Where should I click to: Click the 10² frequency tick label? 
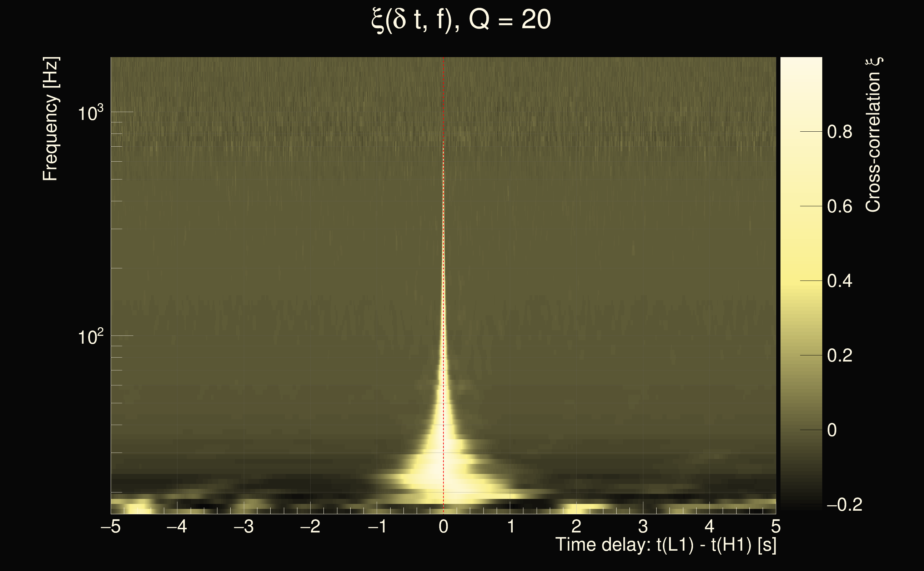coord(90,337)
